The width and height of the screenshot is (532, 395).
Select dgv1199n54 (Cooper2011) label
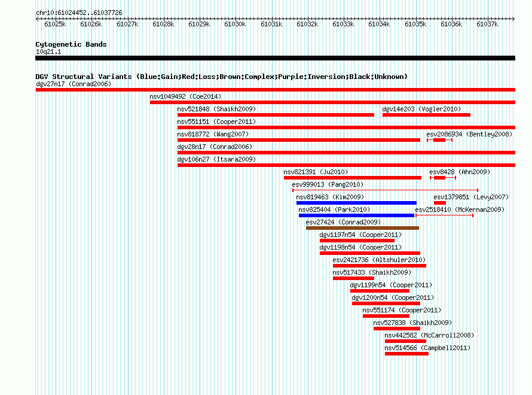tap(391, 285)
